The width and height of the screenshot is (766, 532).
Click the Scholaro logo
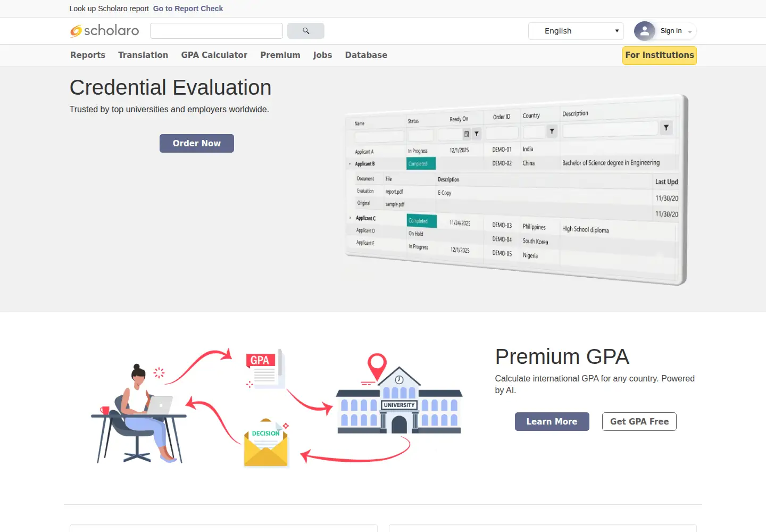104,31
